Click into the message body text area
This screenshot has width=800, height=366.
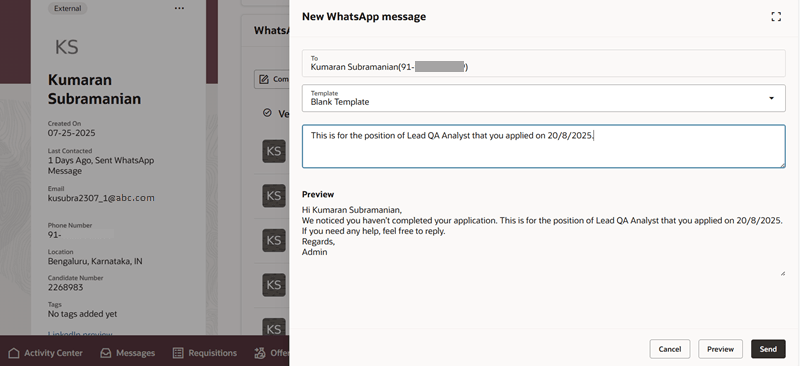pos(543,147)
